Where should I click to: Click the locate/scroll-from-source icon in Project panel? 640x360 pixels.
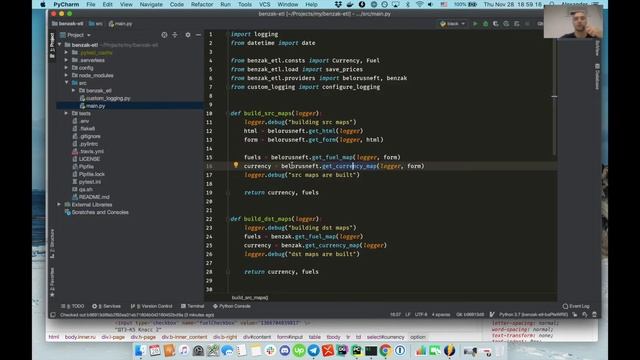click(164, 35)
